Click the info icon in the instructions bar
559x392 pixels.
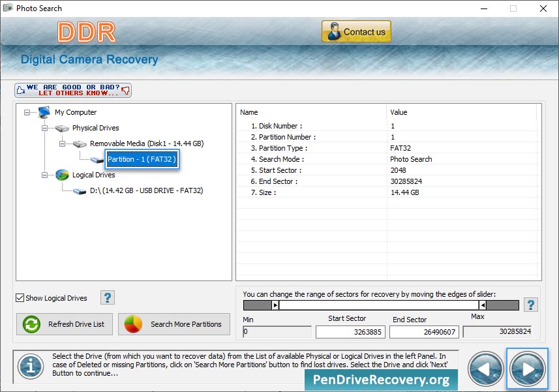point(31,367)
